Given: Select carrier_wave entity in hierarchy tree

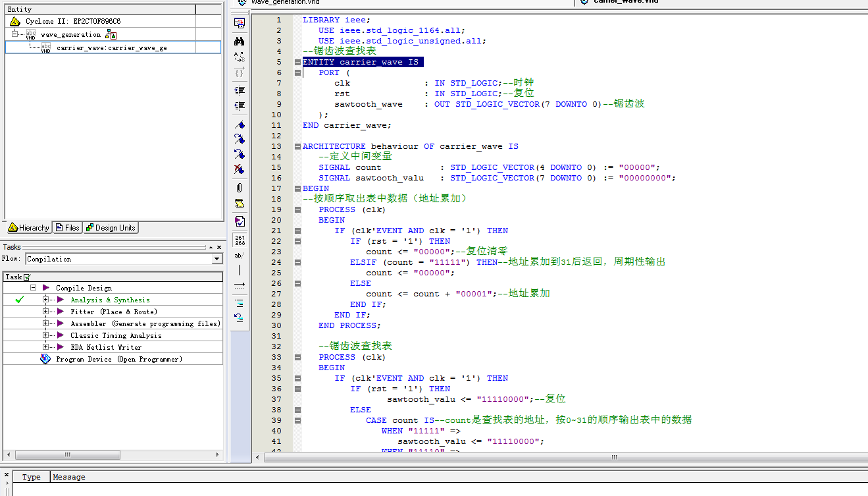Looking at the screenshot, I should pyautogui.click(x=111, y=47).
